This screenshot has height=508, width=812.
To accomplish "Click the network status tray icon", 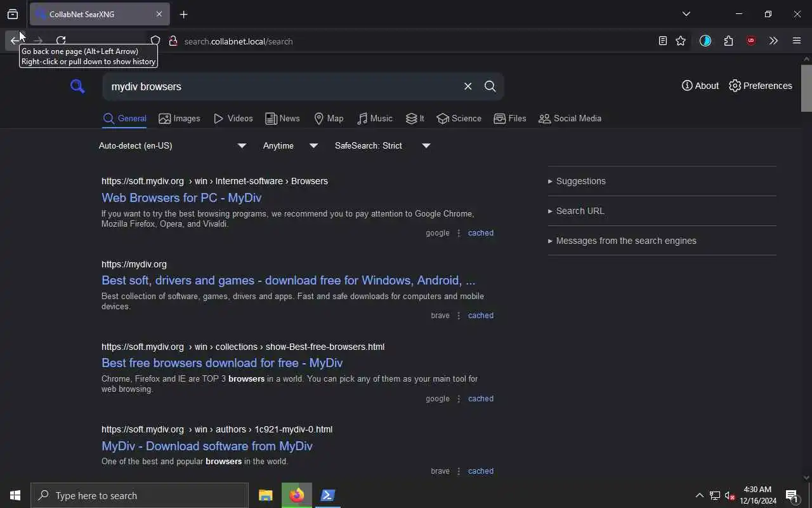I will click(715, 495).
